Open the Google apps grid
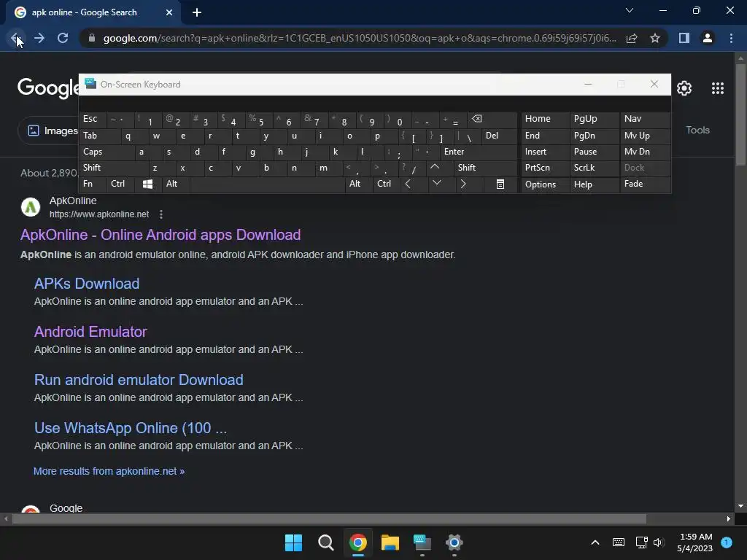 coord(718,88)
